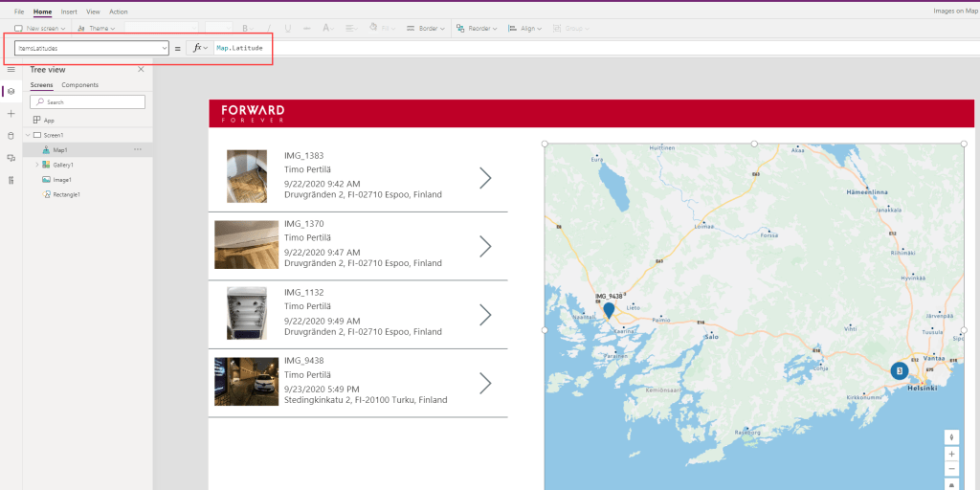980x490 pixels.
Task: Open the hamburger menu in left rail
Action: (x=11, y=70)
